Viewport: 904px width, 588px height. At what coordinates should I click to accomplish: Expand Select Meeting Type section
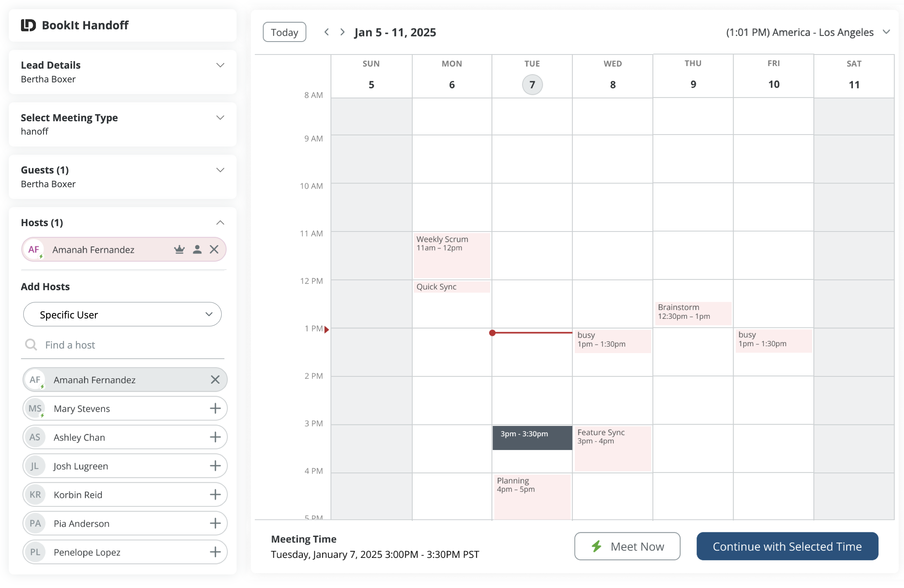coord(220,117)
